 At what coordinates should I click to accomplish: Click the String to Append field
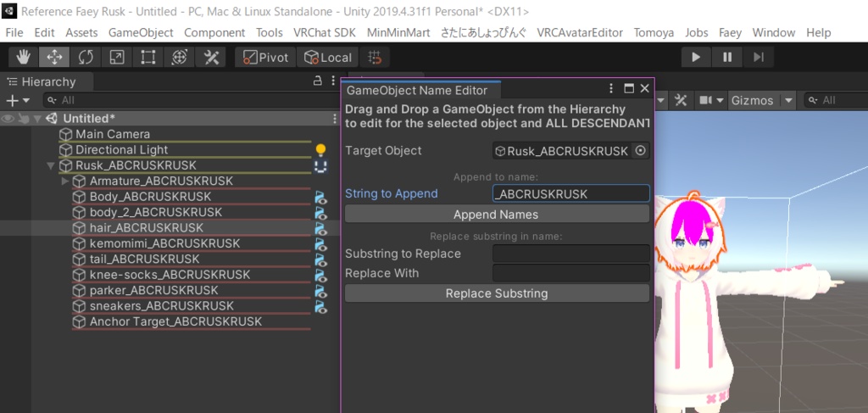(x=570, y=193)
